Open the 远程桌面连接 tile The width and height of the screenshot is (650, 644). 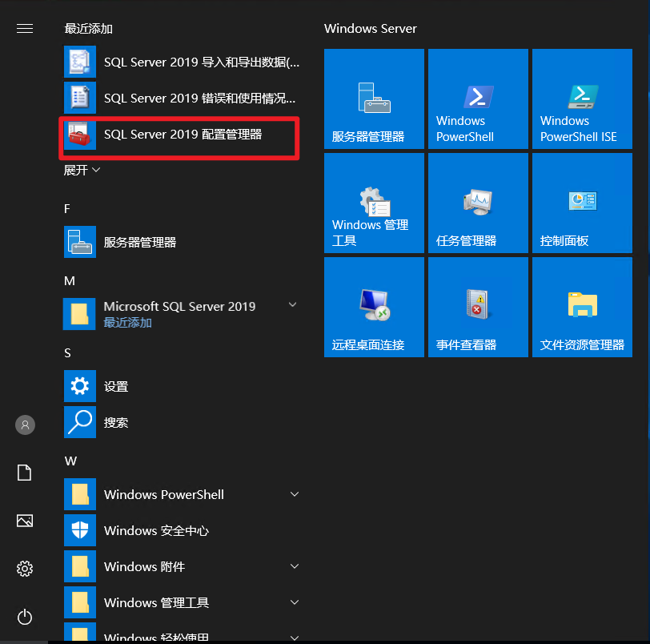point(374,307)
